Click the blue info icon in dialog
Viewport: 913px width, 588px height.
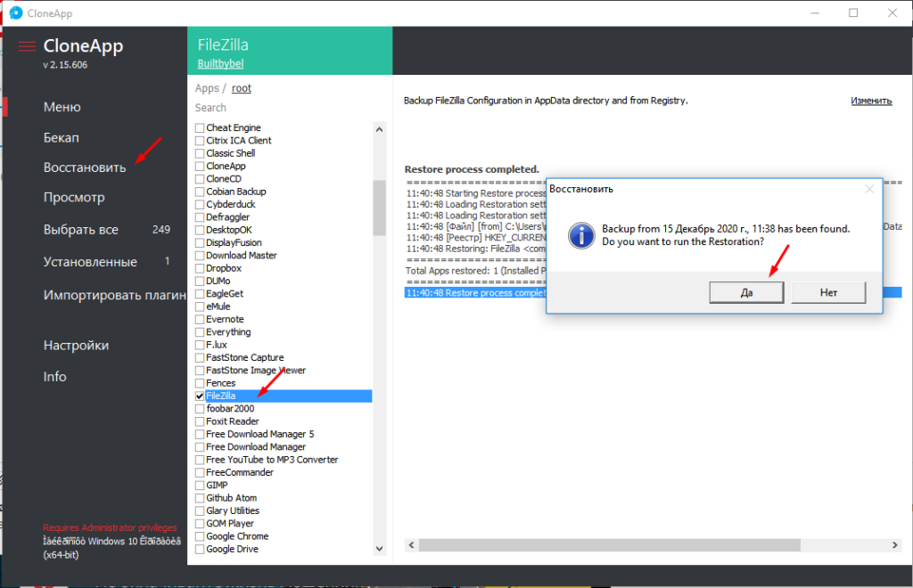tap(581, 235)
